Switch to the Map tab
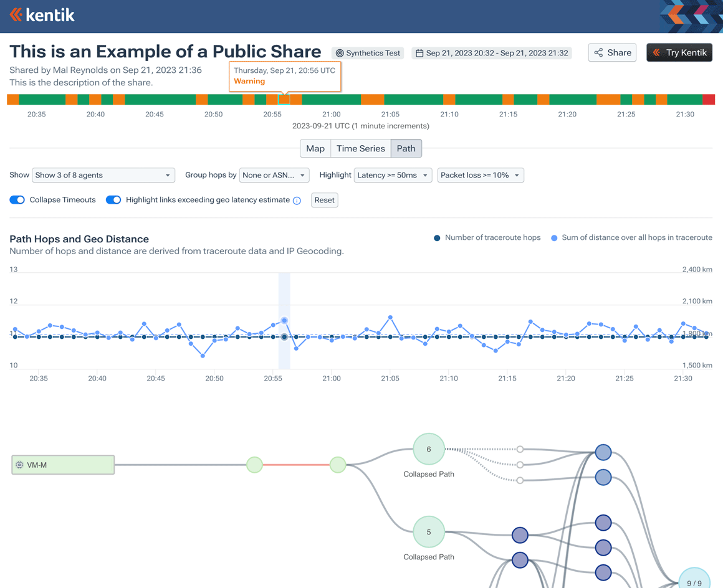This screenshot has height=588, width=723. pyautogui.click(x=315, y=148)
